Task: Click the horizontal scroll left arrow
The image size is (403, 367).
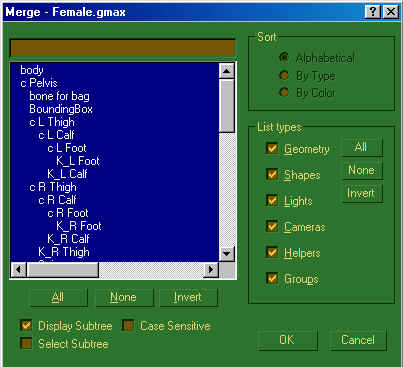Action: [x=18, y=269]
